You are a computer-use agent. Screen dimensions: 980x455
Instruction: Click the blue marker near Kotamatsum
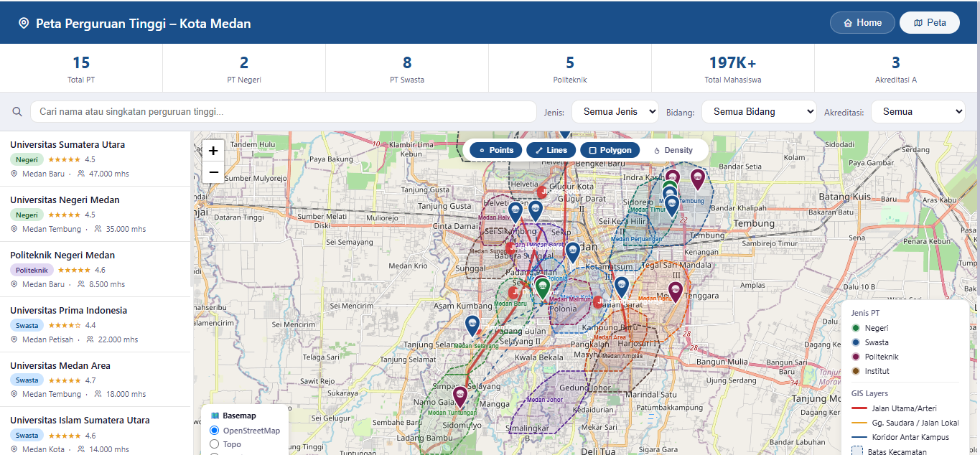click(x=622, y=286)
